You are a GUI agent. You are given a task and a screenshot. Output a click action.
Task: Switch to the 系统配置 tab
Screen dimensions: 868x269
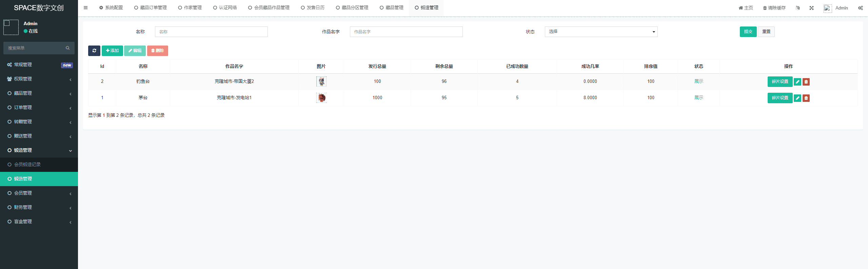tap(111, 7)
